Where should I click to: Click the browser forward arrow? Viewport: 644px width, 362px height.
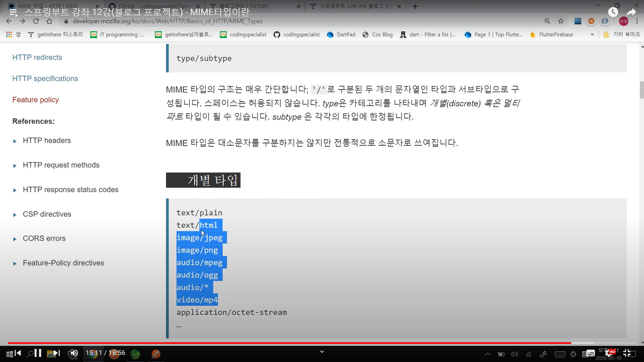[x=22, y=21]
